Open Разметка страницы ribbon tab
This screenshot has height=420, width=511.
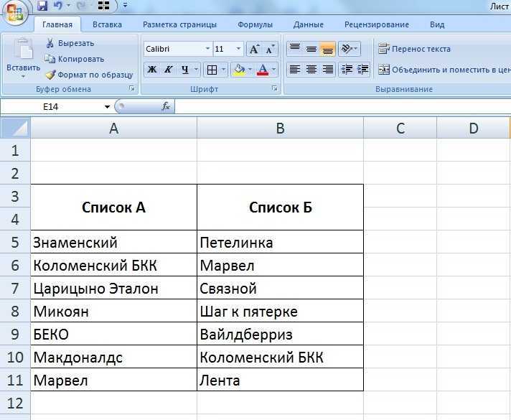point(179,24)
